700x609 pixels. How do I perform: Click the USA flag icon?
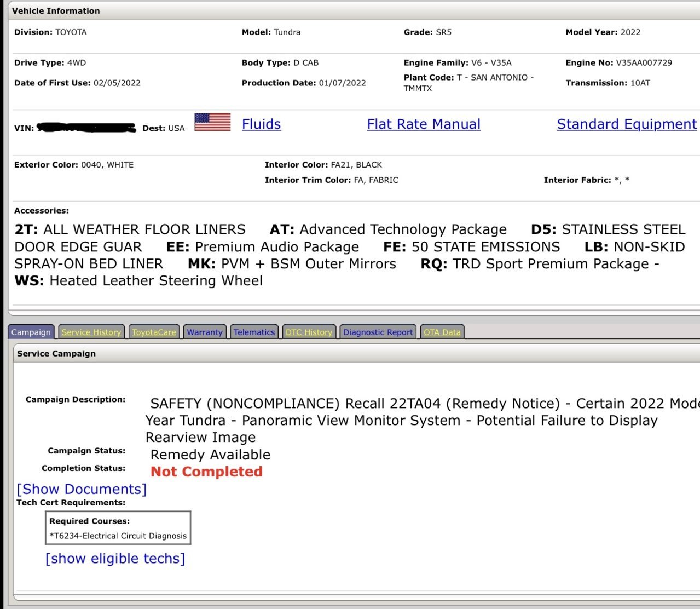[212, 122]
